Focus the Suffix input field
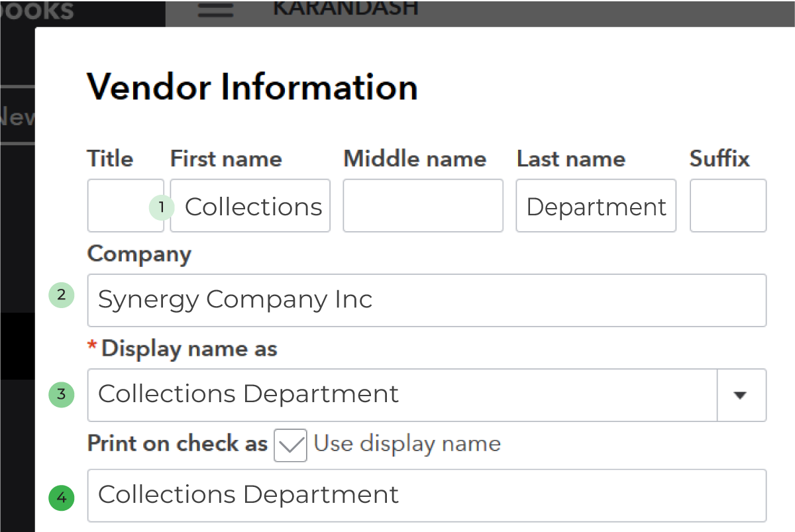Image resolution: width=795 pixels, height=532 pixels. (x=727, y=206)
